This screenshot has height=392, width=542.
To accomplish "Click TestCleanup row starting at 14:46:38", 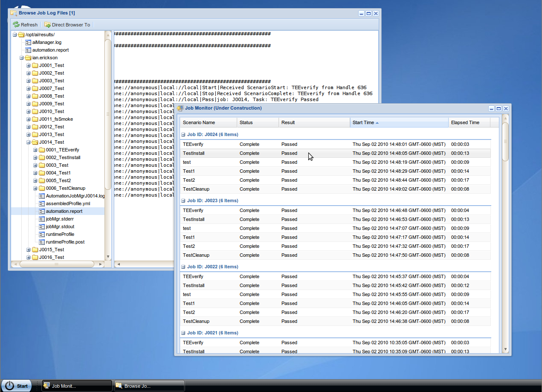I will point(335,321).
